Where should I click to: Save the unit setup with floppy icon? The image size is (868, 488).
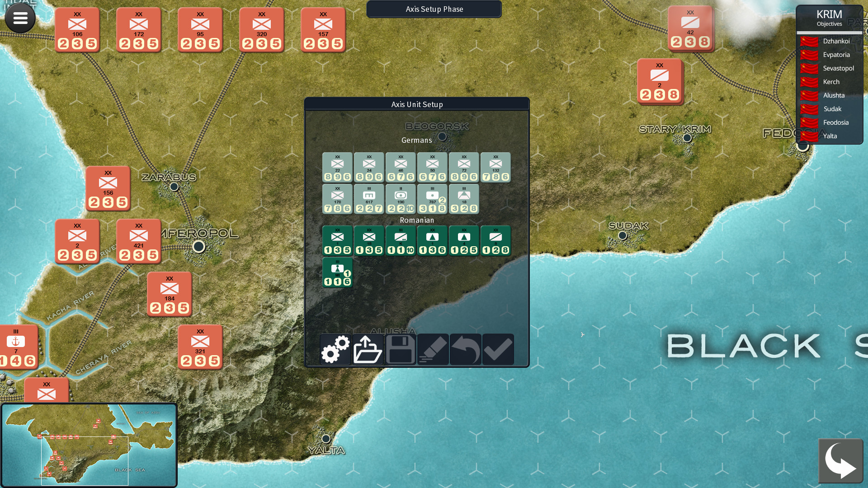pyautogui.click(x=400, y=350)
